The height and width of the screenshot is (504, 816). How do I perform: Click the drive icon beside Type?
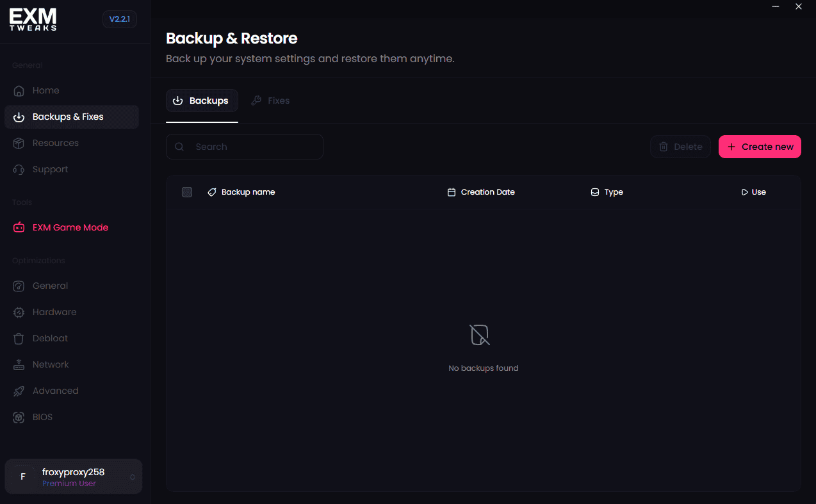(x=595, y=192)
